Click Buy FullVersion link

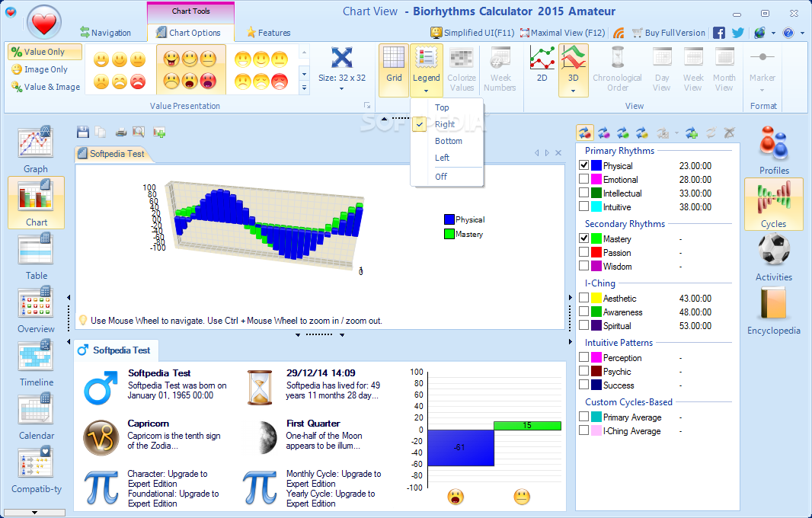pyautogui.click(x=669, y=33)
